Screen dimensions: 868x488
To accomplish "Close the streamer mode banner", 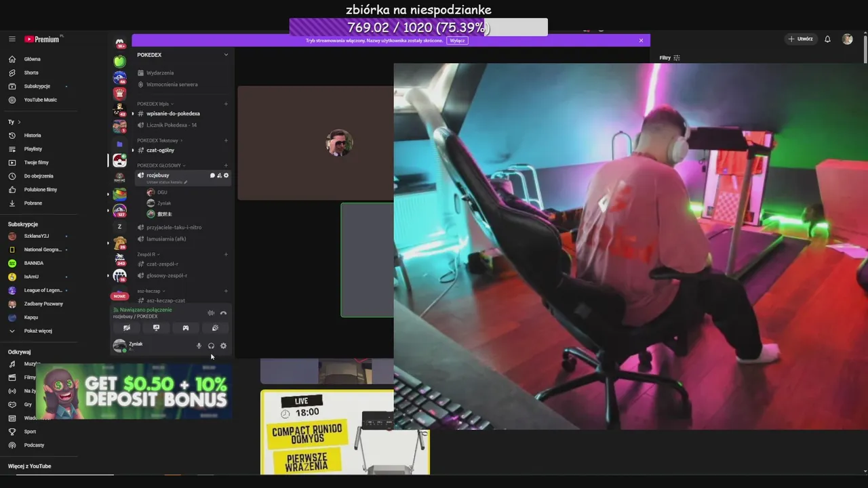I will point(641,40).
